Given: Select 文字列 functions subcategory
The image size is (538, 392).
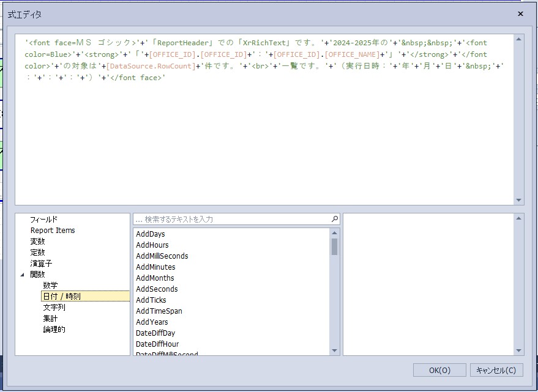Looking at the screenshot, I should click(x=54, y=308).
